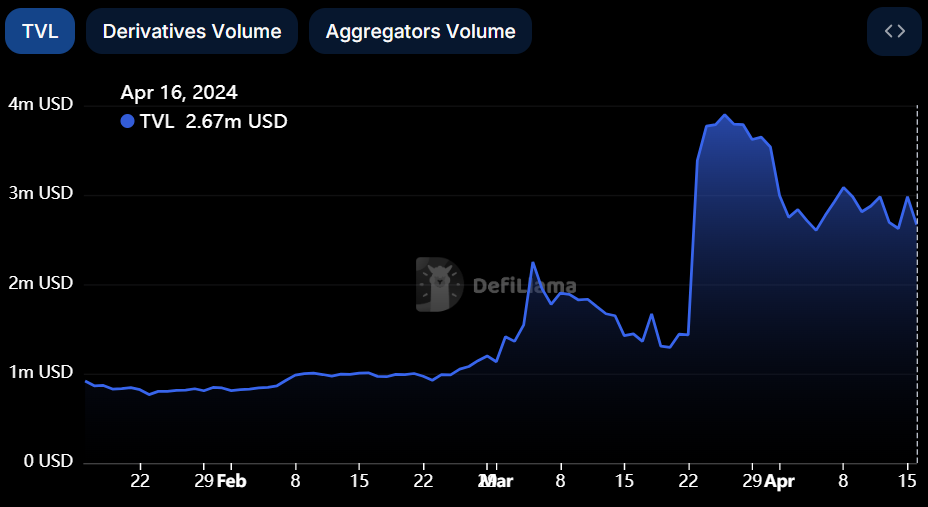This screenshot has width=928, height=507.
Task: Open the embed code icon button
Action: [x=894, y=31]
